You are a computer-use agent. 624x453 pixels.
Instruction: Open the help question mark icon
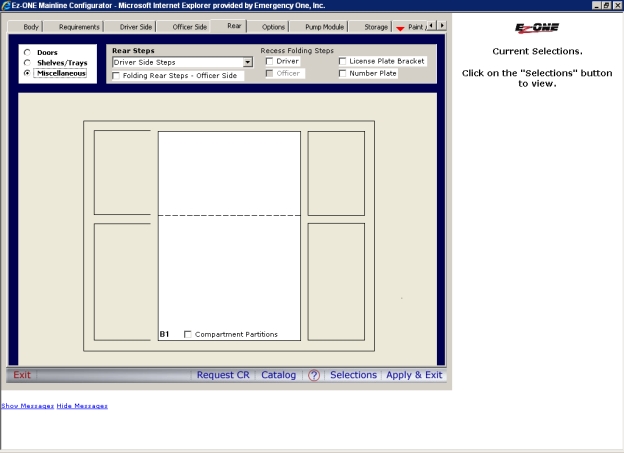point(314,375)
